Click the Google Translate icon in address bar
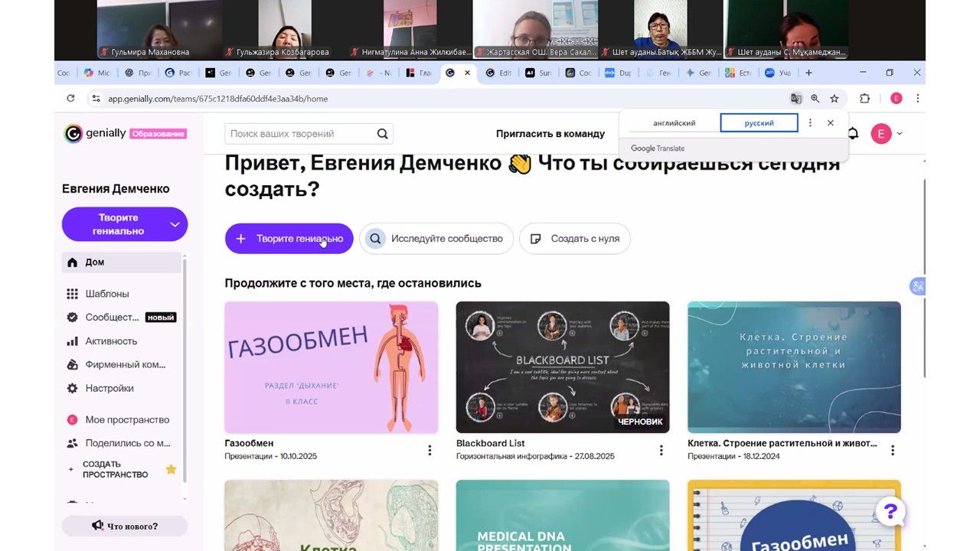 point(796,99)
